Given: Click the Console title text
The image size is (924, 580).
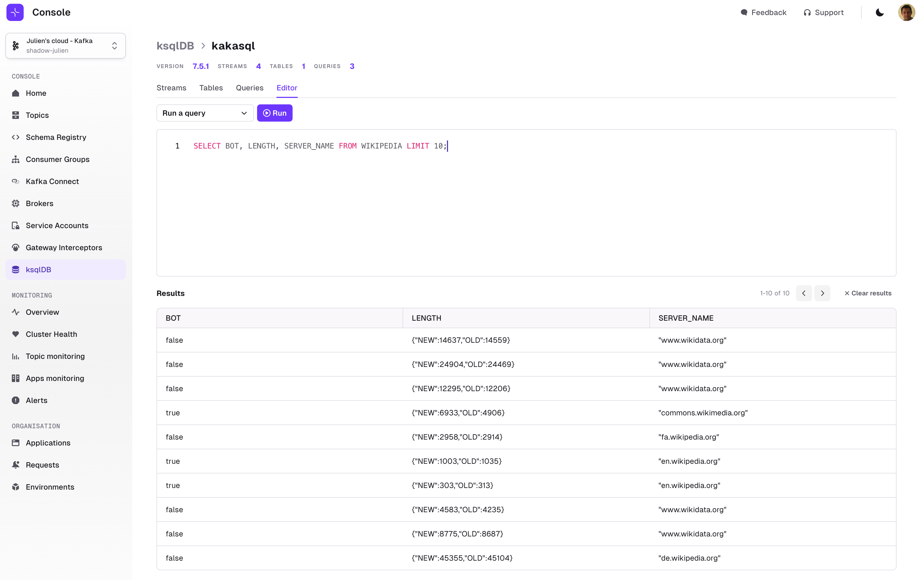Looking at the screenshot, I should (51, 12).
